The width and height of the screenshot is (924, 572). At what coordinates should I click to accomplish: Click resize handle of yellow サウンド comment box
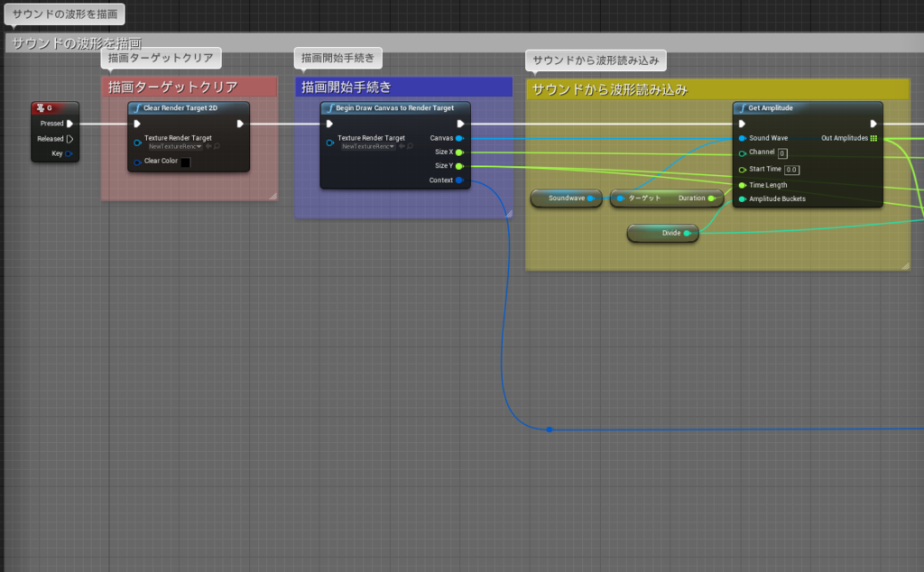click(x=905, y=266)
